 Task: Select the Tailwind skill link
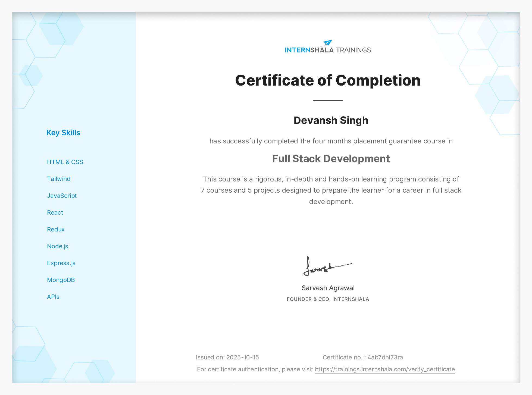(59, 179)
